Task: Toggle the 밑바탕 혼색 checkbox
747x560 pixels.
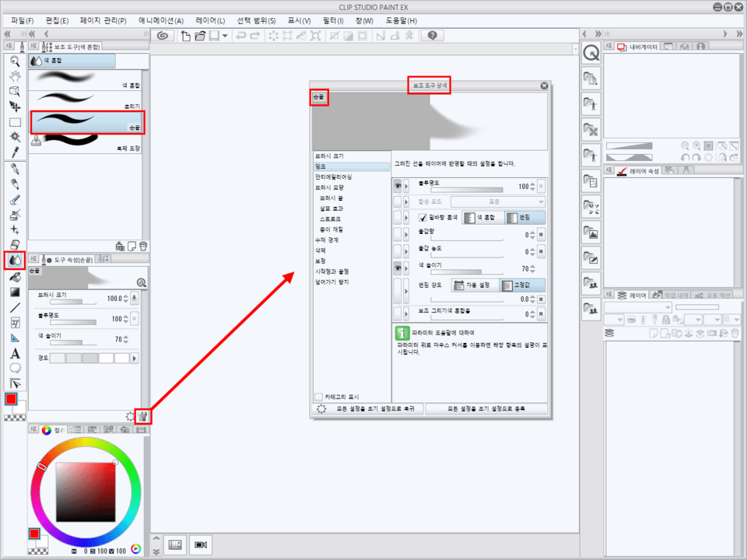Action: [423, 219]
